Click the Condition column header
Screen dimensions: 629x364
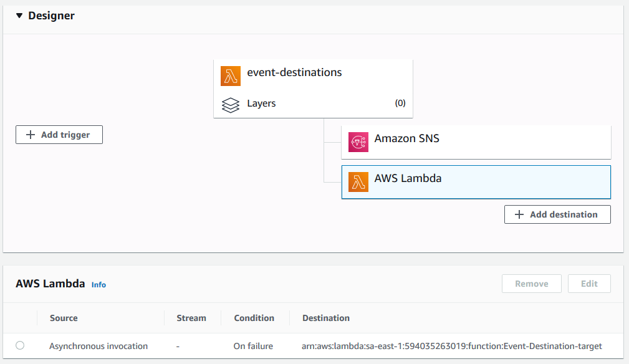pos(254,318)
